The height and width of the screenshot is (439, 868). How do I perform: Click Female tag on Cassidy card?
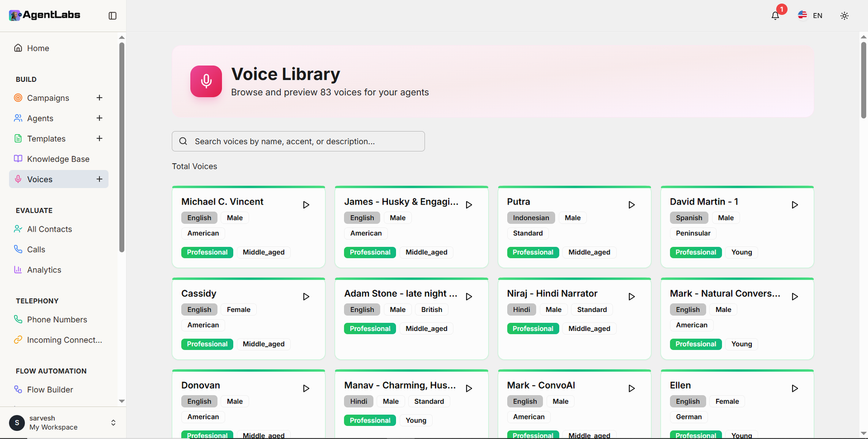[239, 309]
